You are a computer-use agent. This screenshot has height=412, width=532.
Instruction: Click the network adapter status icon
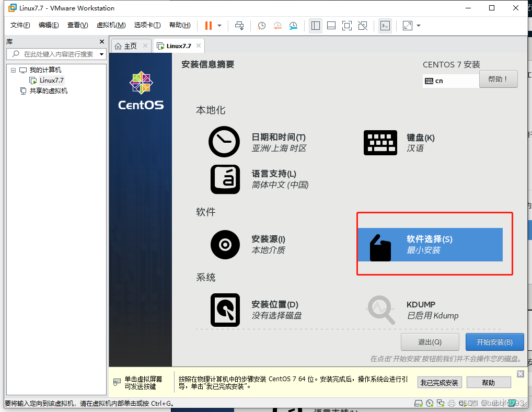[x=441, y=403]
